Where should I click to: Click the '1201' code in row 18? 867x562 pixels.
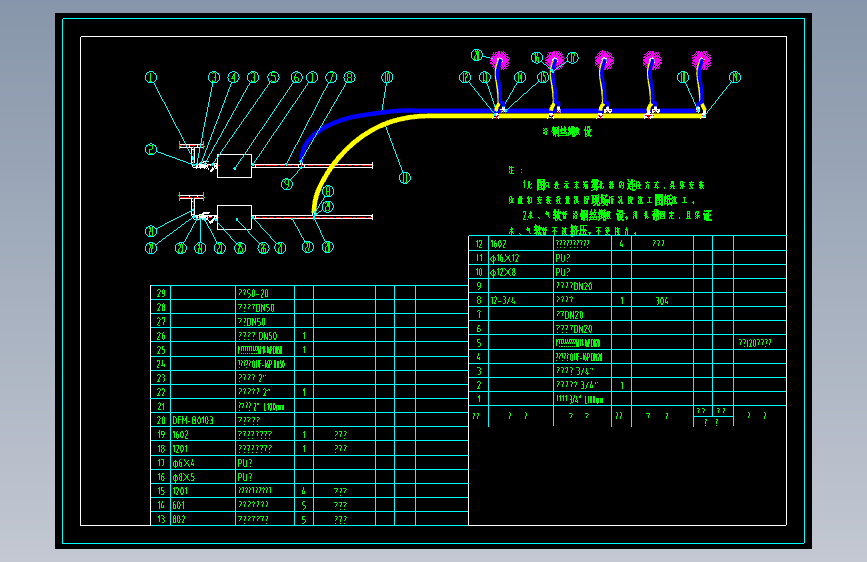click(180, 449)
